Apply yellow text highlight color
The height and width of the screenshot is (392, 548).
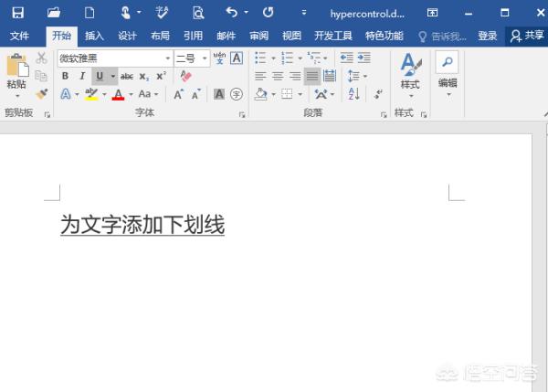tap(91, 94)
